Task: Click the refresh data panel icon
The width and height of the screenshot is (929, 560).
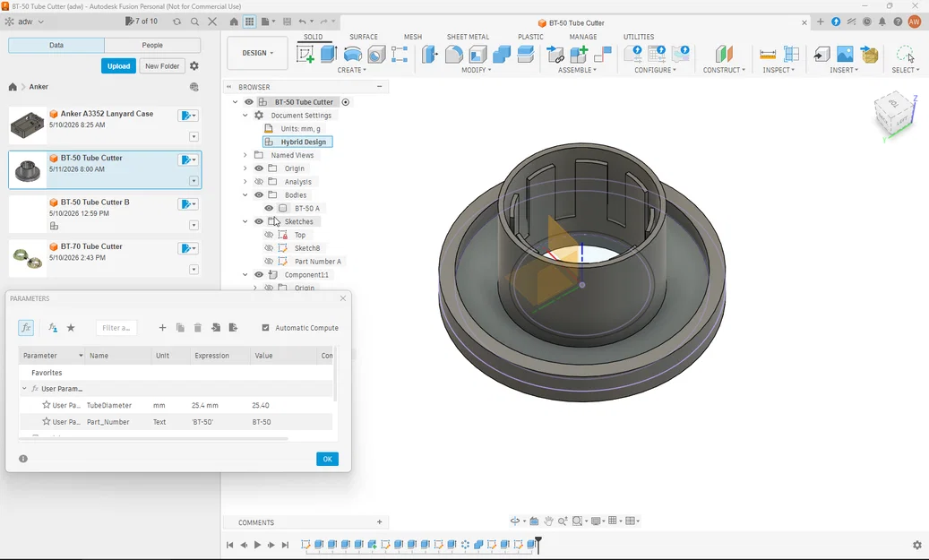Action: tap(176, 22)
